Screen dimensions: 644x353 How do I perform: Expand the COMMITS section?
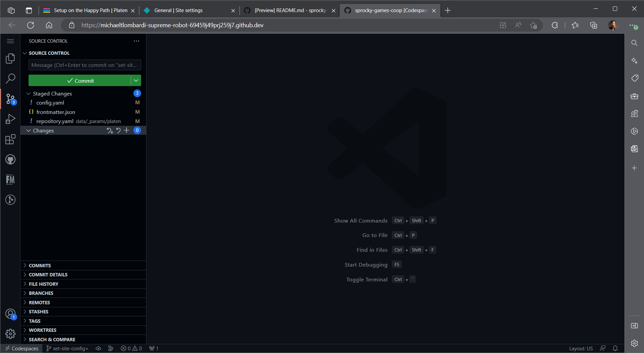point(40,266)
